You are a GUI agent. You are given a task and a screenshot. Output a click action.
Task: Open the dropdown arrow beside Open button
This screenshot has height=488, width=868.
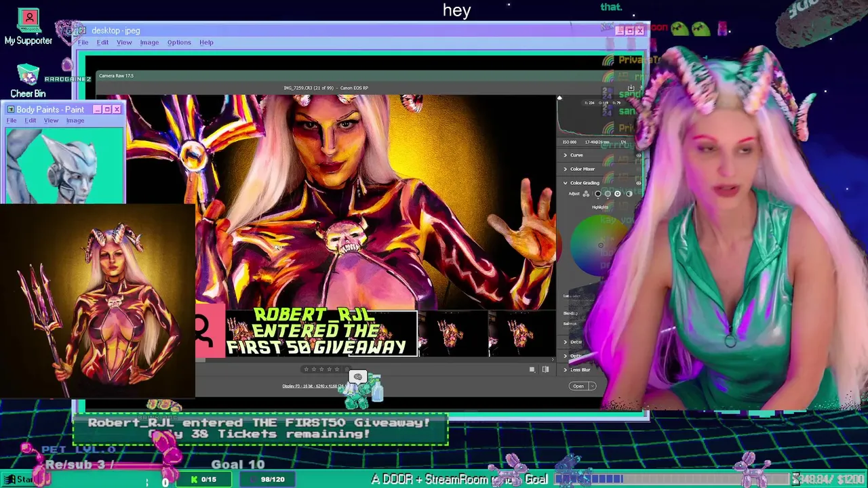pyautogui.click(x=592, y=386)
